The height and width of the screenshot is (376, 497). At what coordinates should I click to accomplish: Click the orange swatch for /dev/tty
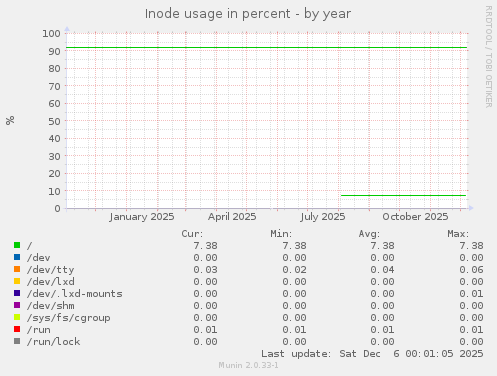tap(17, 269)
